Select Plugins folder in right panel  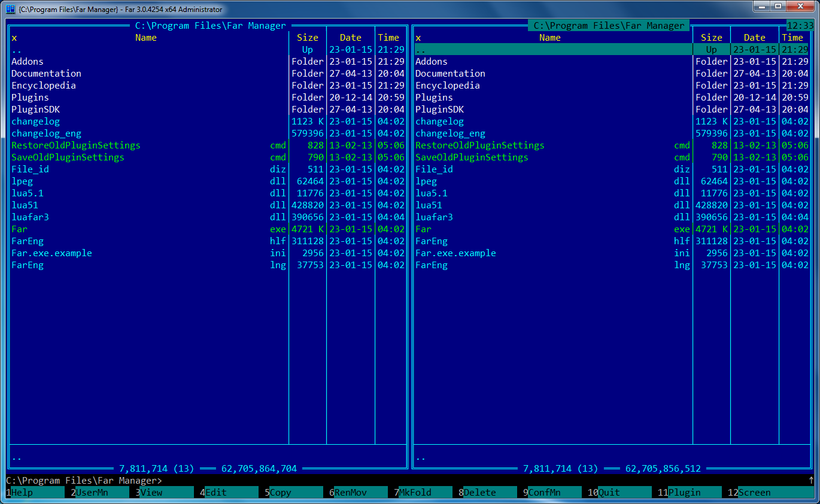click(612, 98)
